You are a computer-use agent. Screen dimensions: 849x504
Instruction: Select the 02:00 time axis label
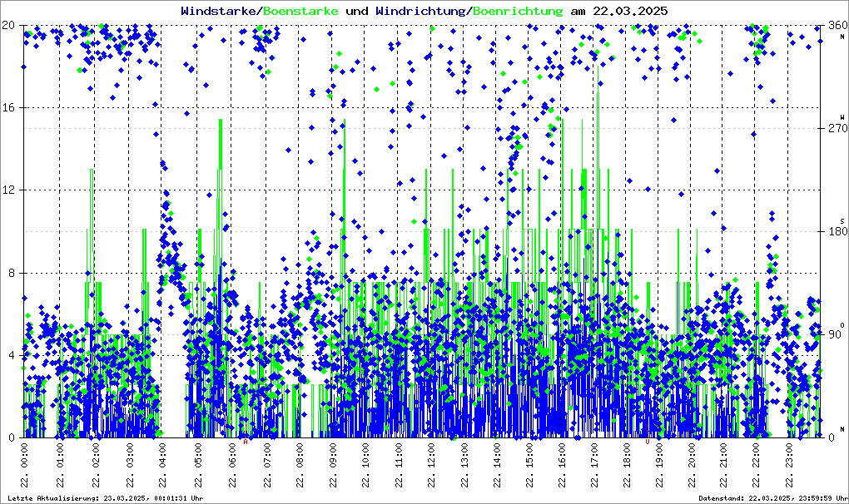pyautogui.click(x=96, y=465)
